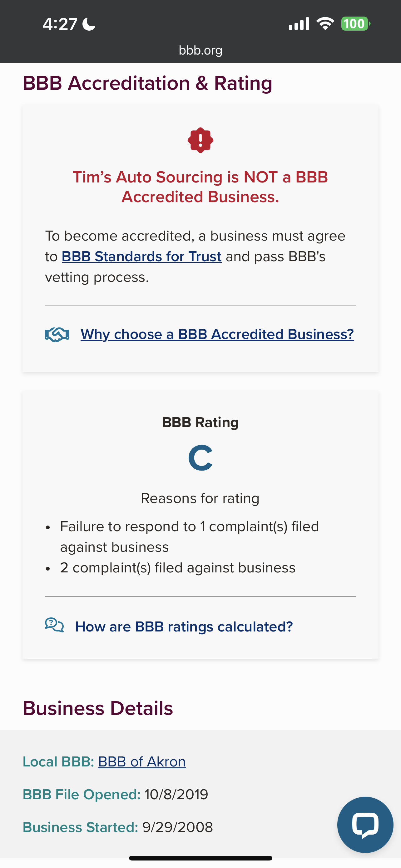Tap the 4:27 clock in status bar
This screenshot has width=401, height=868.
[x=60, y=24]
